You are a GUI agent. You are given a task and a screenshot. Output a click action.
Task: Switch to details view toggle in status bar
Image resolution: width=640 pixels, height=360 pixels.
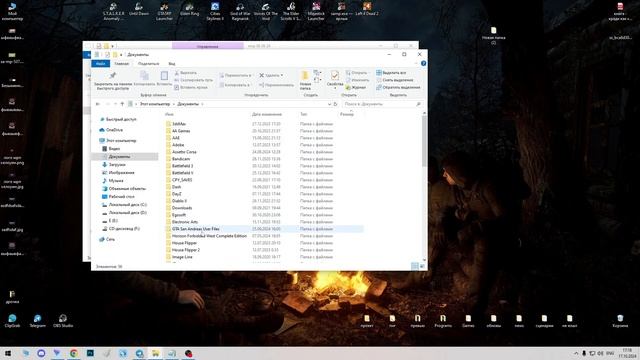point(415,266)
